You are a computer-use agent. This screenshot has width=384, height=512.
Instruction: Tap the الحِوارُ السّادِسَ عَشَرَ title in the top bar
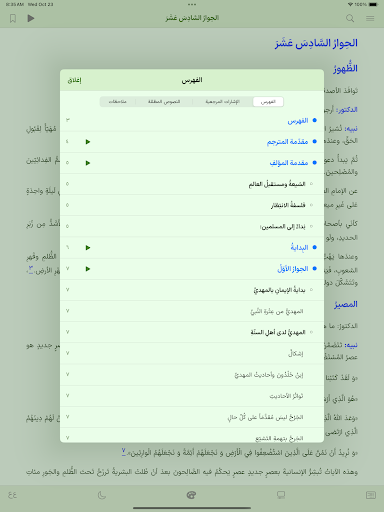point(192,18)
